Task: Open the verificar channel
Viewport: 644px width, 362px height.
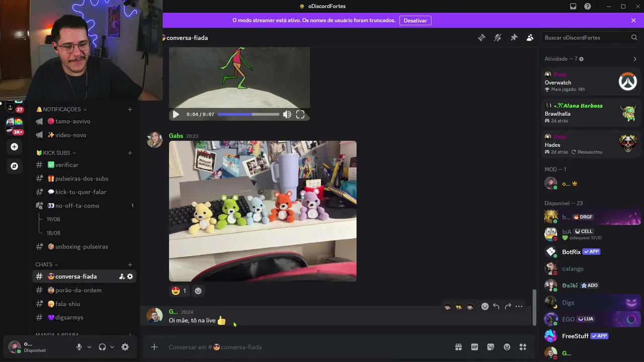Action: tap(85, 165)
